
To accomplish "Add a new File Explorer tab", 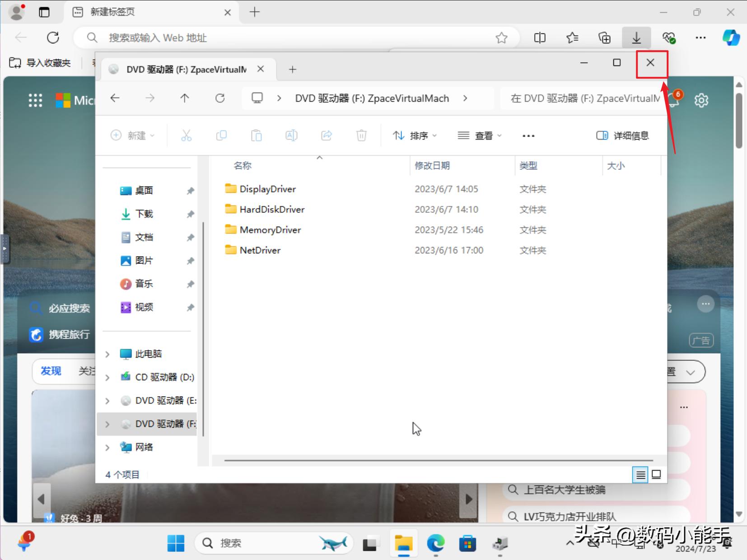I will click(293, 69).
